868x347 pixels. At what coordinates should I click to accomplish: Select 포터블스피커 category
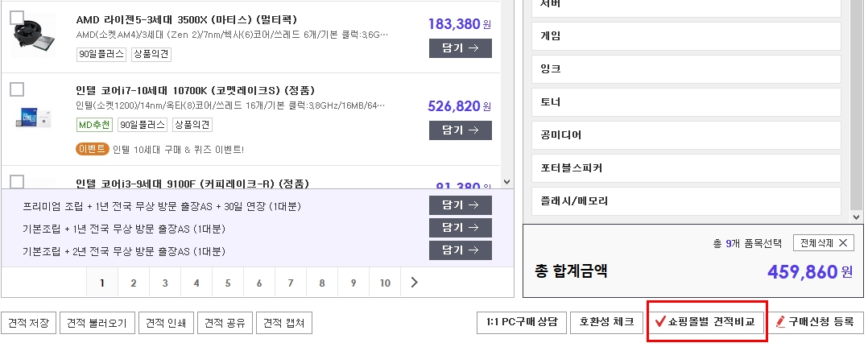pyautogui.click(x=686, y=168)
